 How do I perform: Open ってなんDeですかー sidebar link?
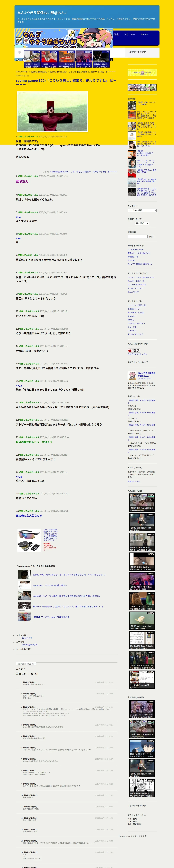click(x=135, y=249)
